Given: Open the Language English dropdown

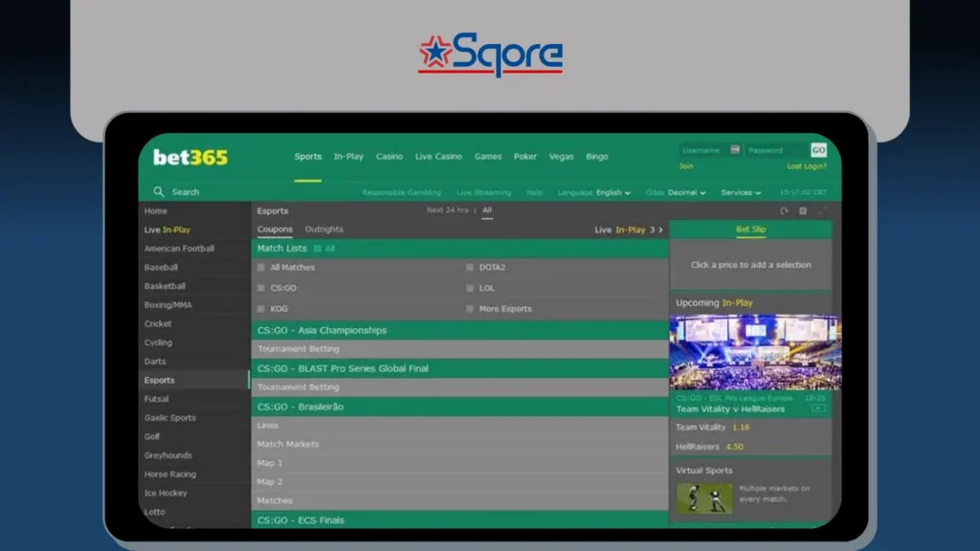Looking at the screenshot, I should pos(594,192).
